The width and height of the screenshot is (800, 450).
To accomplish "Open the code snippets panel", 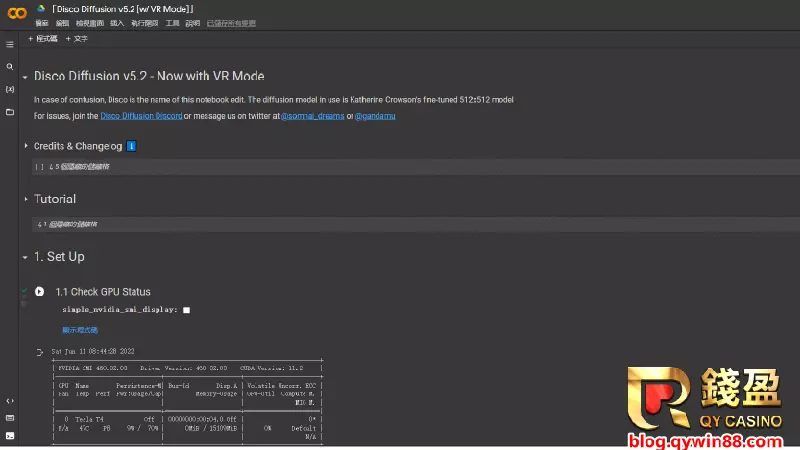I will point(10,401).
